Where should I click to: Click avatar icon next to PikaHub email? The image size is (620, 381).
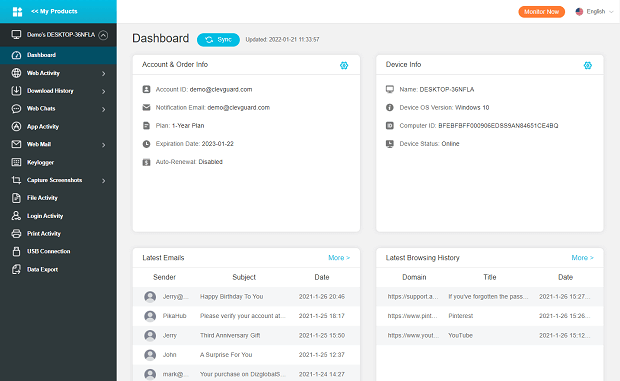[150, 316]
